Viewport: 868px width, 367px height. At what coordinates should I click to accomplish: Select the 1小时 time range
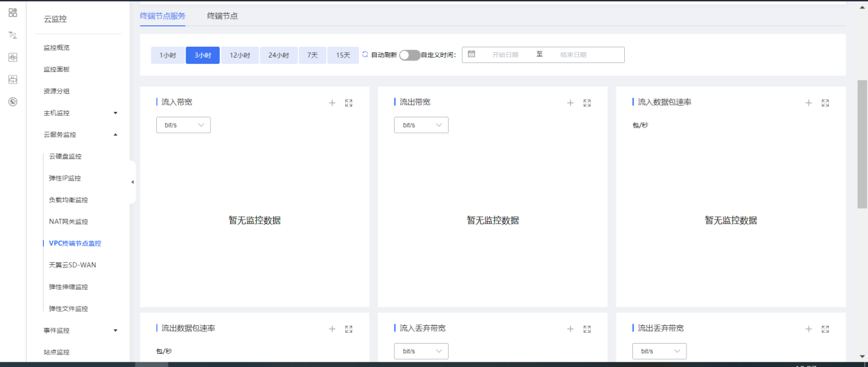pyautogui.click(x=168, y=55)
